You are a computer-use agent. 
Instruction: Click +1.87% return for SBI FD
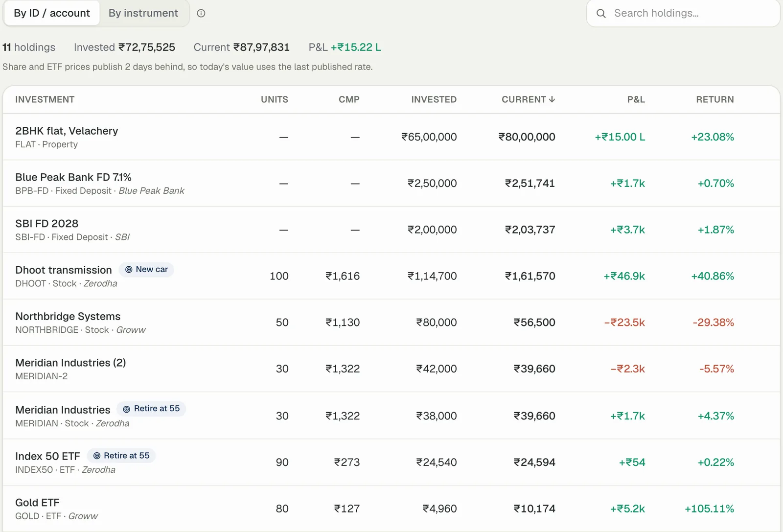point(716,230)
